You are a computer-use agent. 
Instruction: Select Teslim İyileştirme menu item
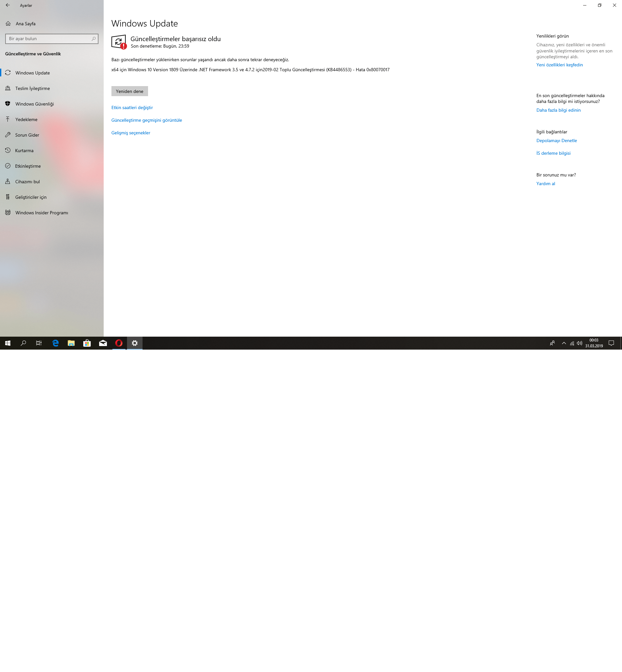click(x=32, y=88)
